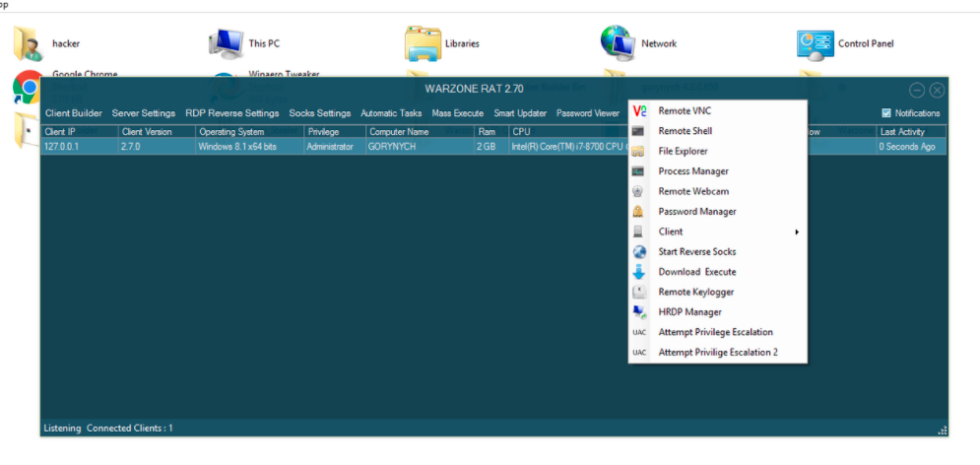
Task: Select Attempt Privilege Escalation menu entry
Action: [x=718, y=332]
